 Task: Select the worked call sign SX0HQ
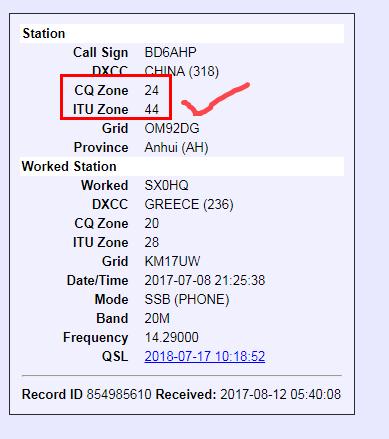[x=166, y=185]
